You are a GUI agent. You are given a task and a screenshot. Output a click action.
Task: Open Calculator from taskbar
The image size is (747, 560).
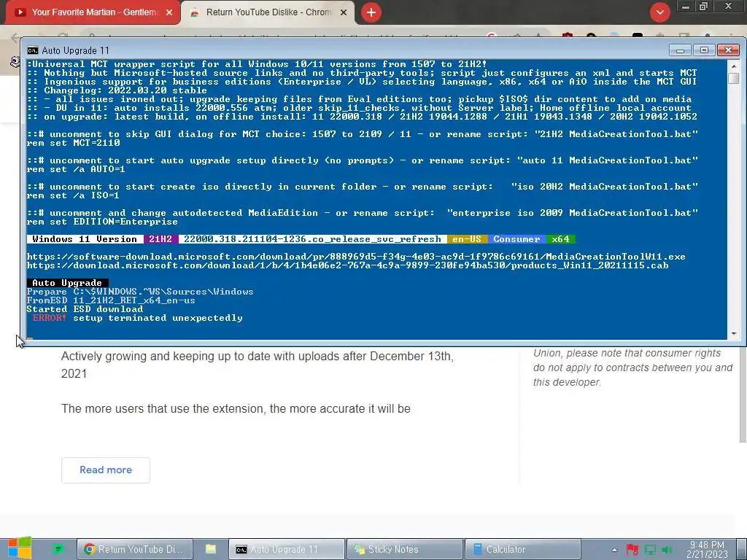pos(522,549)
